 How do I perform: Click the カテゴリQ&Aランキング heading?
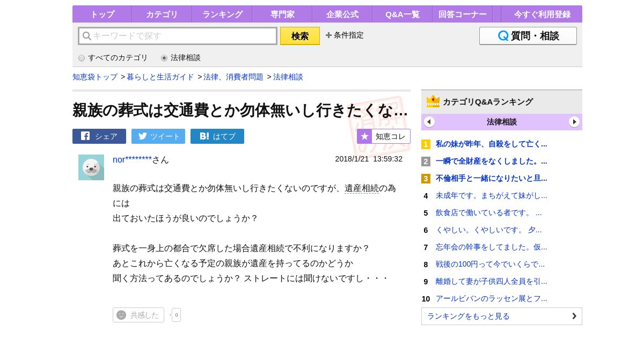coord(488,101)
